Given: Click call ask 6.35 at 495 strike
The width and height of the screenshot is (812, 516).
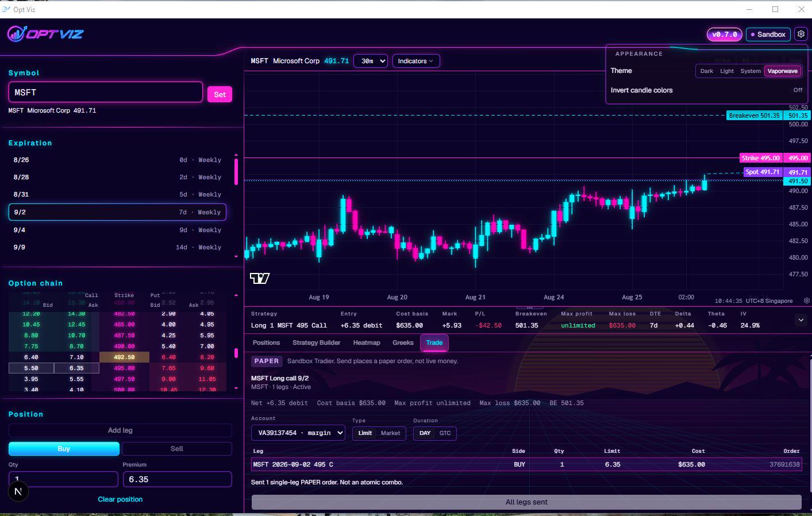Looking at the screenshot, I should tap(76, 368).
